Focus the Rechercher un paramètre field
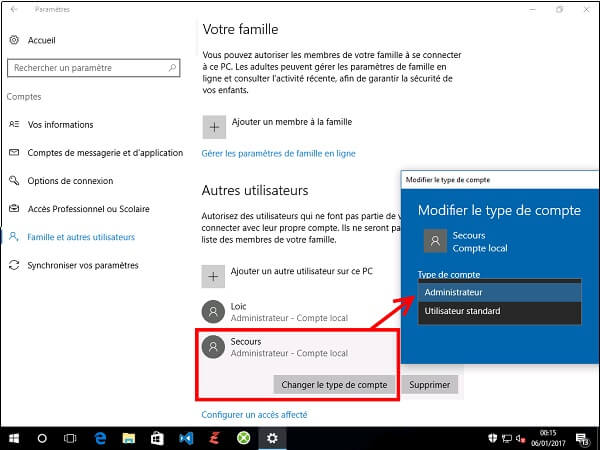This screenshot has width=600, height=450. pos(93,68)
